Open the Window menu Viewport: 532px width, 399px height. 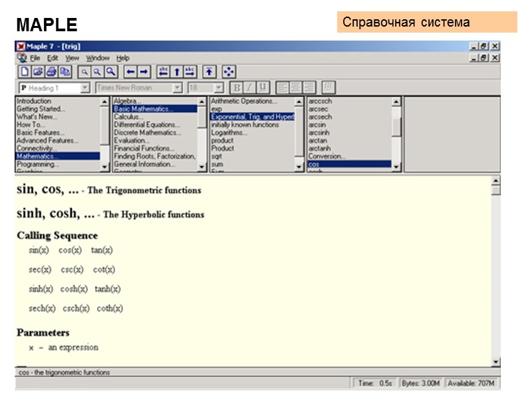pos(98,59)
